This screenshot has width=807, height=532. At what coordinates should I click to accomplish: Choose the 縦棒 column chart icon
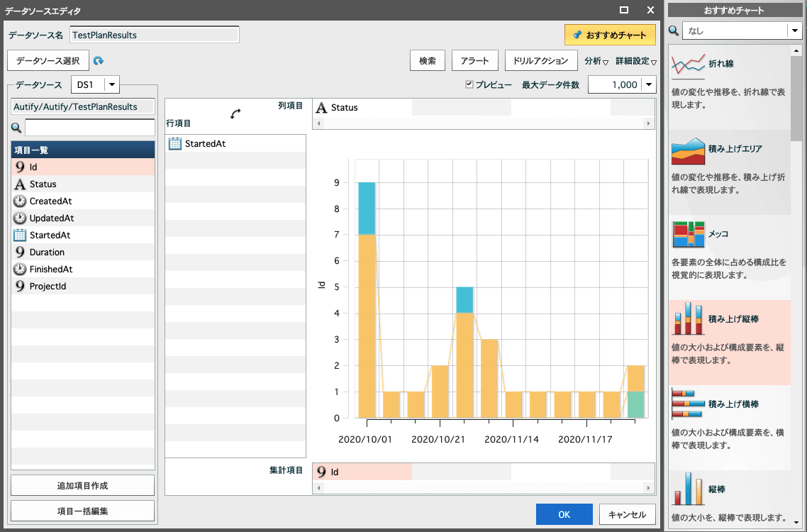pyautogui.click(x=688, y=489)
